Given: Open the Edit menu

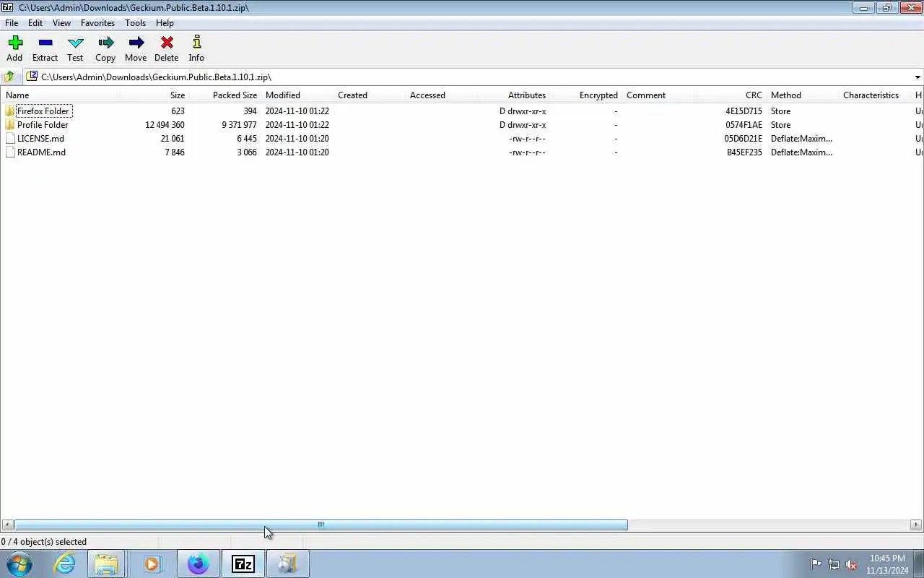Looking at the screenshot, I should click(35, 23).
